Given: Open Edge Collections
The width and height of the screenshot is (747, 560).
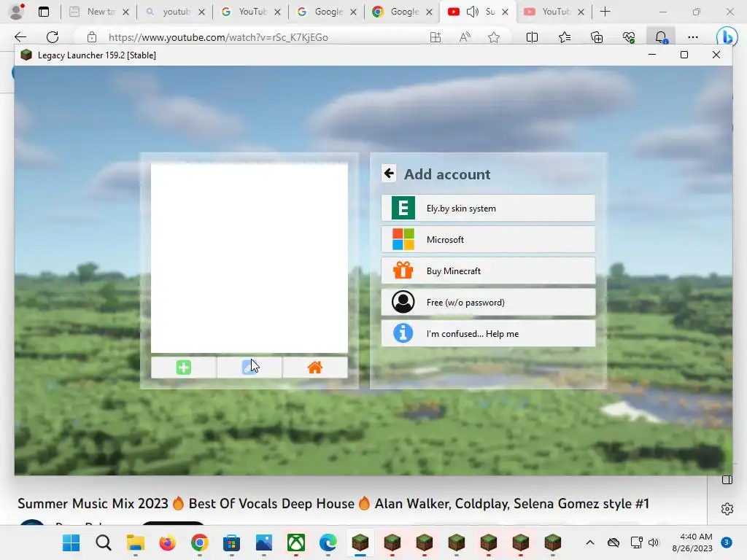Looking at the screenshot, I should tap(597, 37).
